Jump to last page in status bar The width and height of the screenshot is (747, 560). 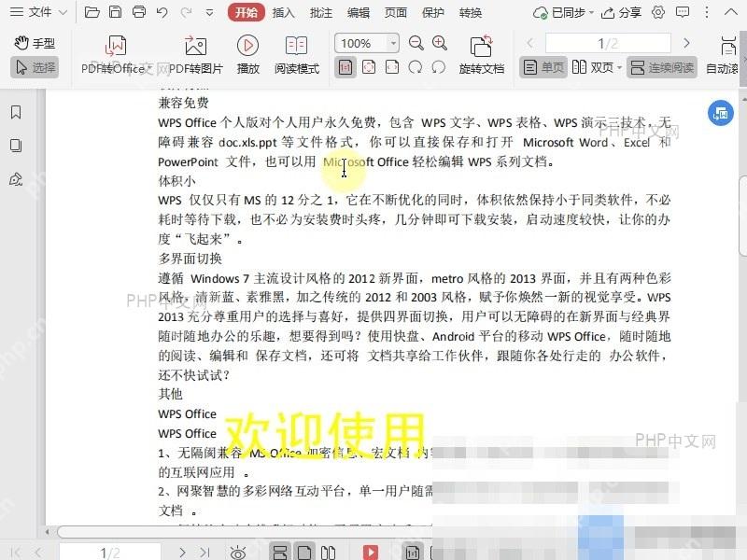coord(204,553)
